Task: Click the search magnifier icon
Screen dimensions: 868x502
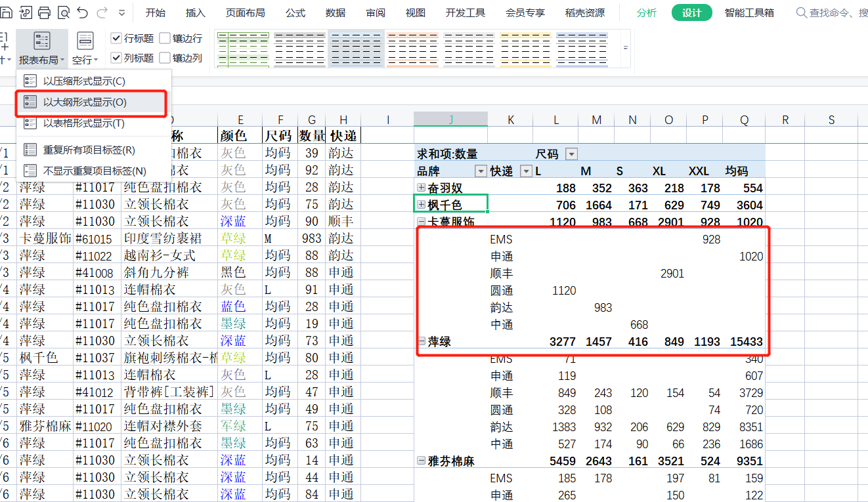Action: [801, 12]
